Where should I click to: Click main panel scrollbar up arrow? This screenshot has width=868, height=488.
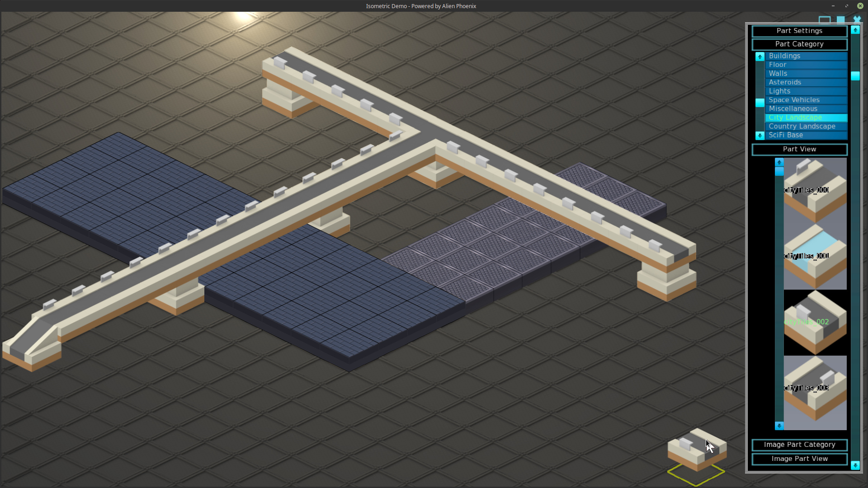pyautogui.click(x=855, y=30)
